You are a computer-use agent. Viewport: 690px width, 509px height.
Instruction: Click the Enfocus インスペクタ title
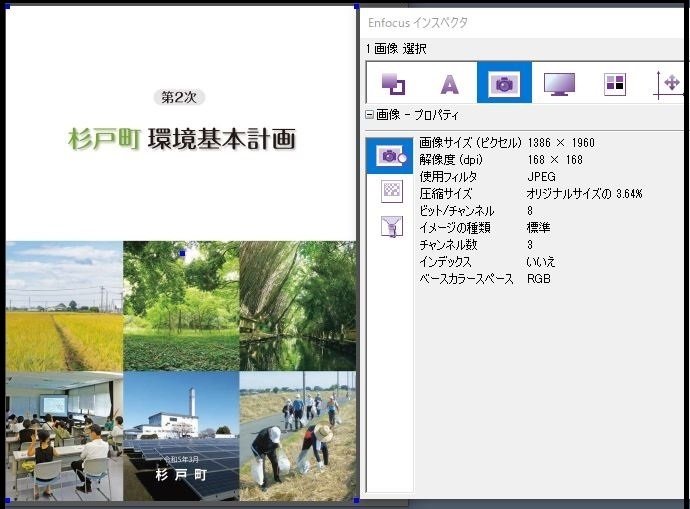418,22
